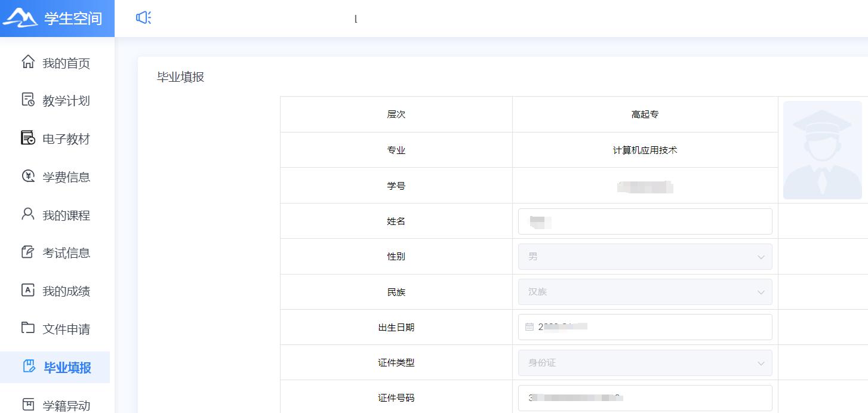Click the 我的课程 person icon
Viewport: 868px width, 413px height.
click(28, 214)
